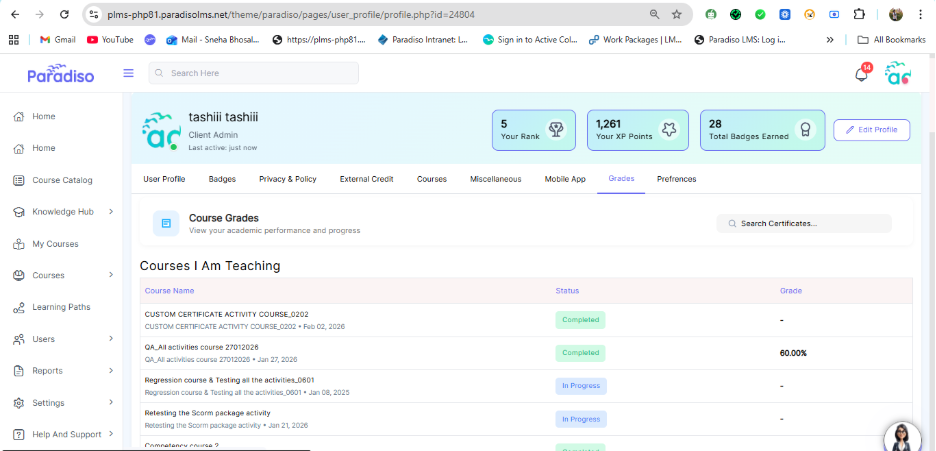The height and width of the screenshot is (451, 936).
Task: Click the Search Here box in the header
Action: [x=253, y=73]
